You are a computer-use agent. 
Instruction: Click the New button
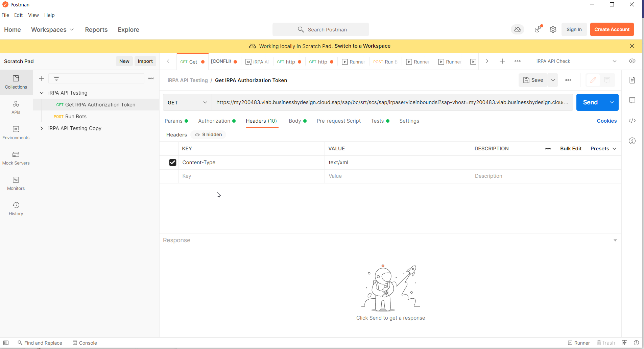124,61
